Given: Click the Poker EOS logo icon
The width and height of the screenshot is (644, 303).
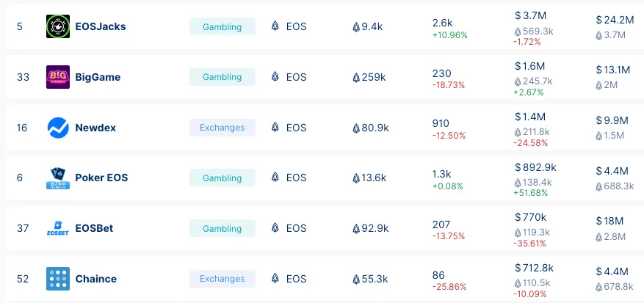Looking at the screenshot, I should click(57, 178).
